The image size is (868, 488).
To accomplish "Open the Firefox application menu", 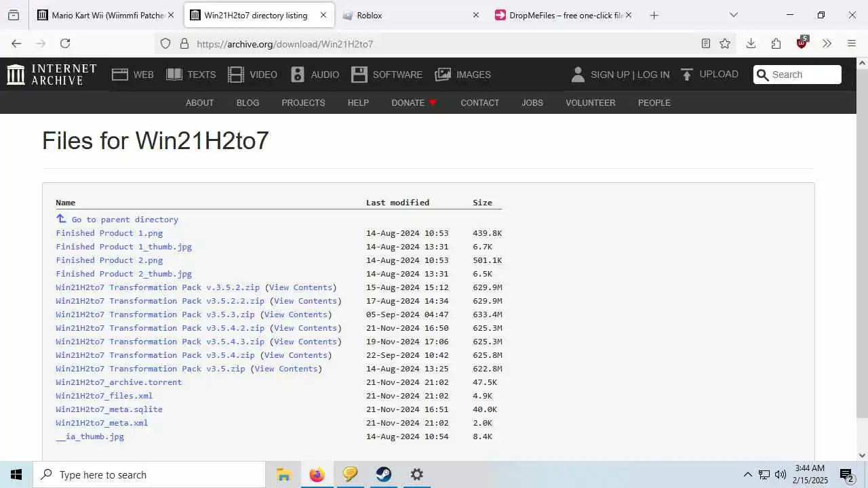I will click(x=852, y=43).
